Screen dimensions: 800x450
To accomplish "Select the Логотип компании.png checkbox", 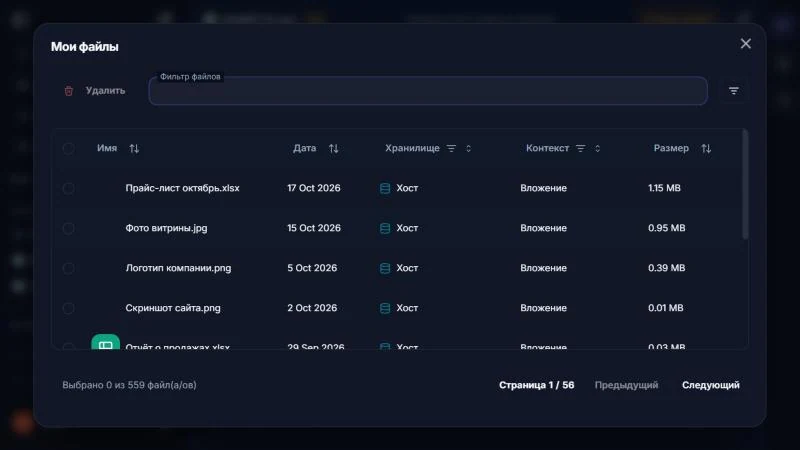I will [x=68, y=268].
